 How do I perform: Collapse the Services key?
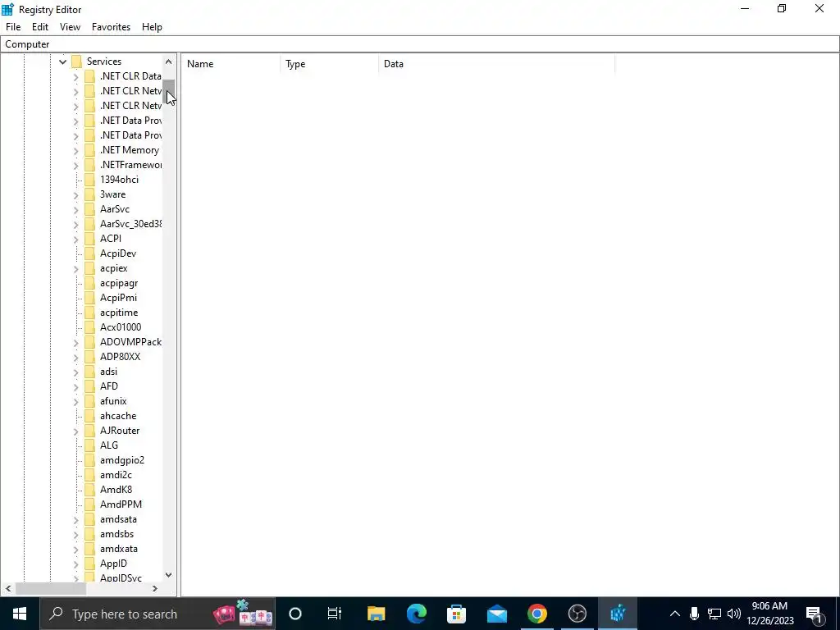[x=62, y=62]
